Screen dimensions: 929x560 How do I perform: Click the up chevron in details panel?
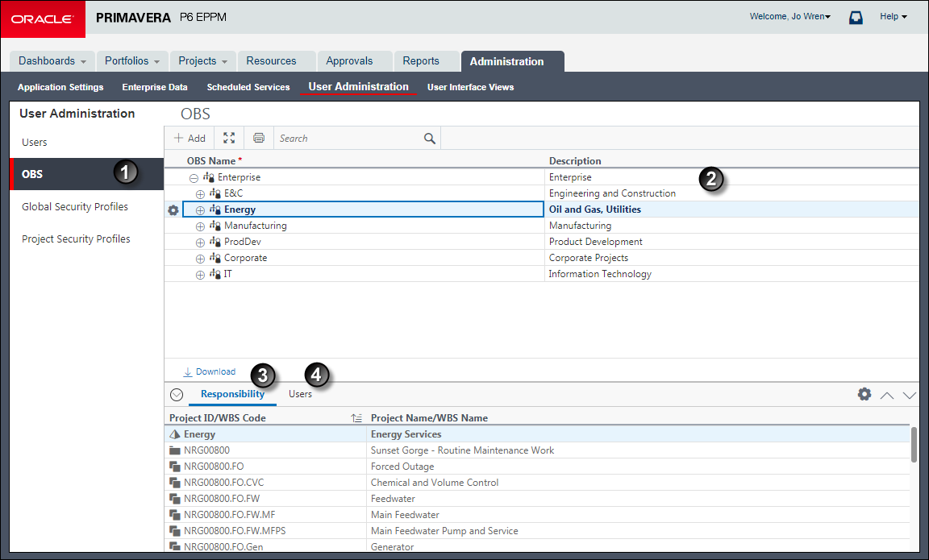click(x=887, y=396)
